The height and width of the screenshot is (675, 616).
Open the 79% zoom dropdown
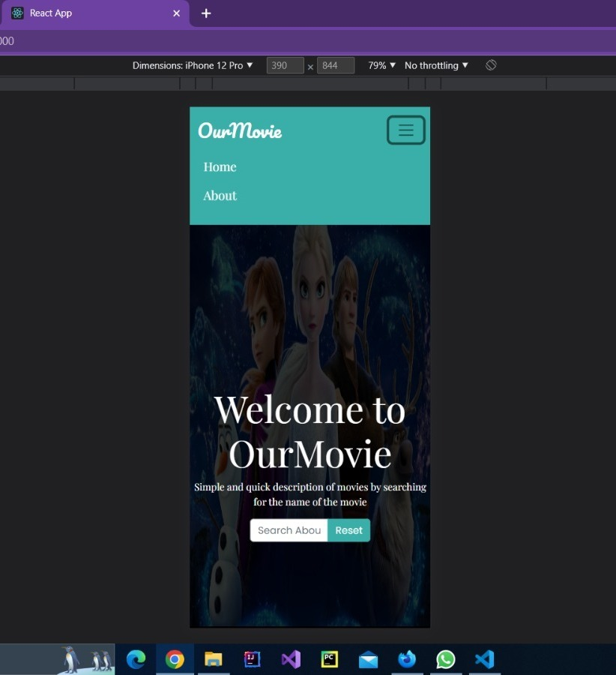pos(381,65)
